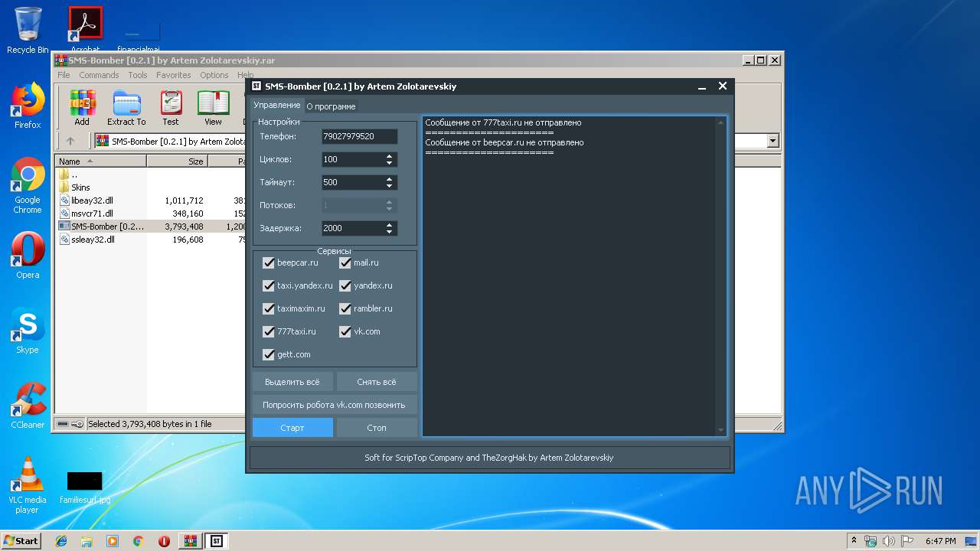Viewport: 980px width, 551px height.
Task: Increase the Циклов value with up arrow
Action: [389, 156]
